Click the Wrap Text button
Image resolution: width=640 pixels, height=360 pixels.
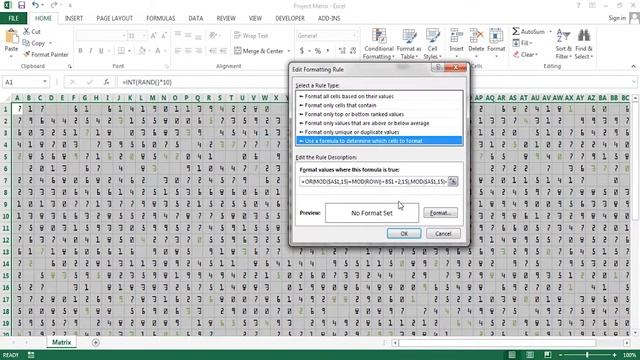pos(251,36)
